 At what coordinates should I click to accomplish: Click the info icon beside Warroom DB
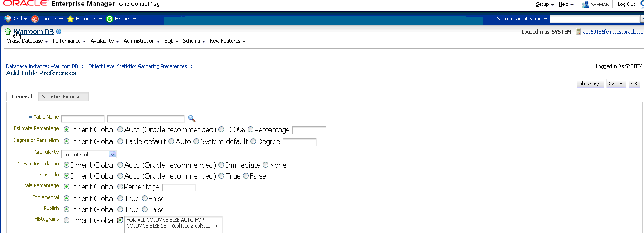(x=59, y=32)
